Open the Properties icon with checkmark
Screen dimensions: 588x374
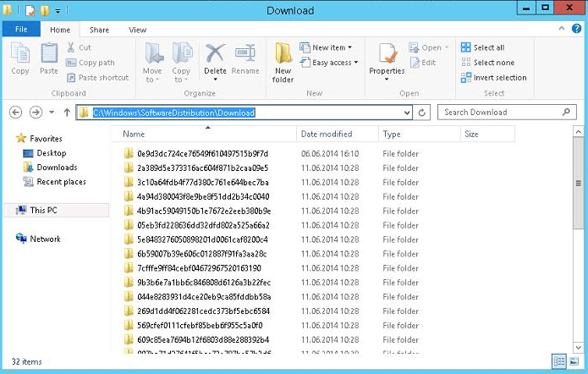tap(387, 53)
